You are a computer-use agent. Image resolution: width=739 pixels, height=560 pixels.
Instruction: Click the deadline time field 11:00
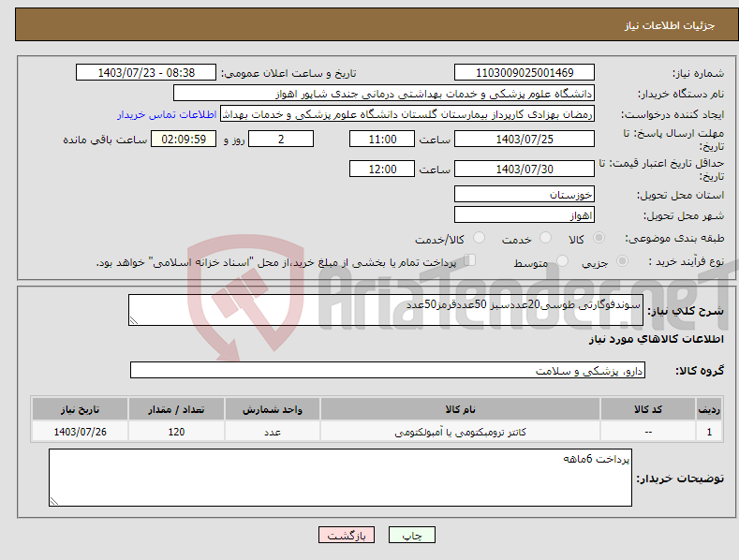pos(382,139)
